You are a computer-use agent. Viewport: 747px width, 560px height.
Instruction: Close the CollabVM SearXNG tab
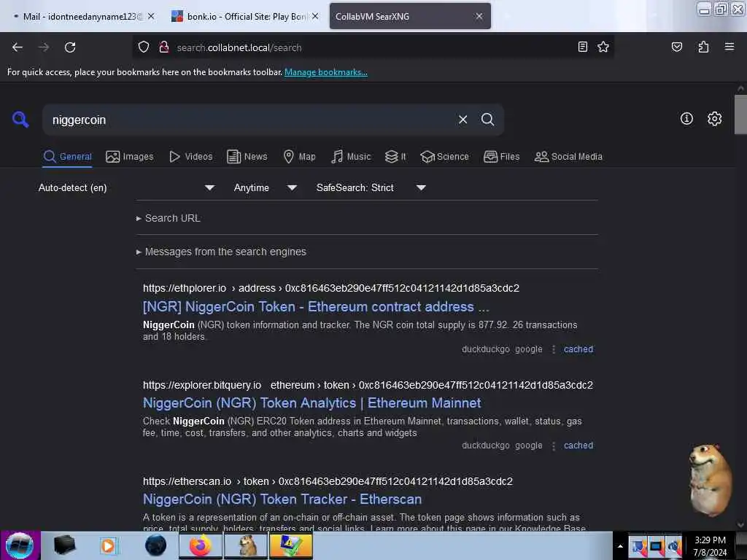479,16
